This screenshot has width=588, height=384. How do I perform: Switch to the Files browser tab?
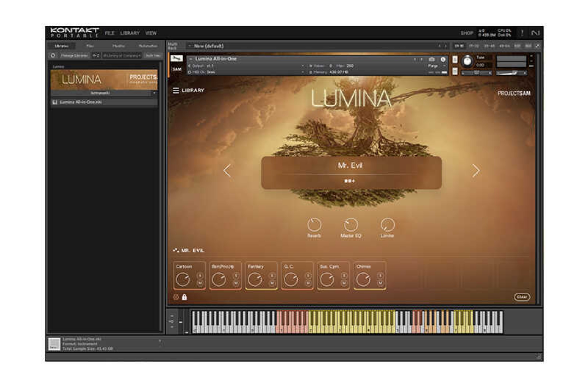(x=90, y=46)
